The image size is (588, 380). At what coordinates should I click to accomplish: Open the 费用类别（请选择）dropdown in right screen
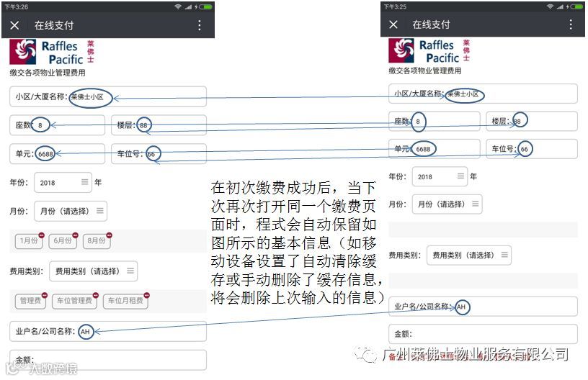click(x=469, y=255)
